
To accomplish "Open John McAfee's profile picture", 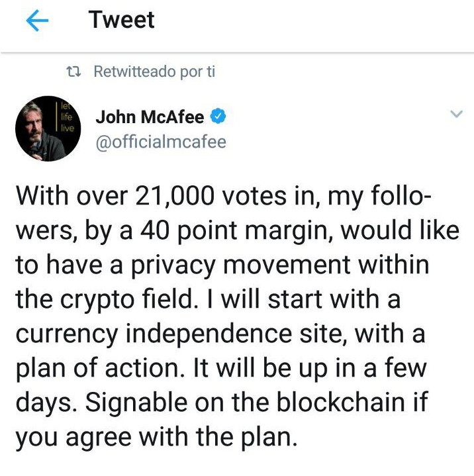I will pos(48,128).
